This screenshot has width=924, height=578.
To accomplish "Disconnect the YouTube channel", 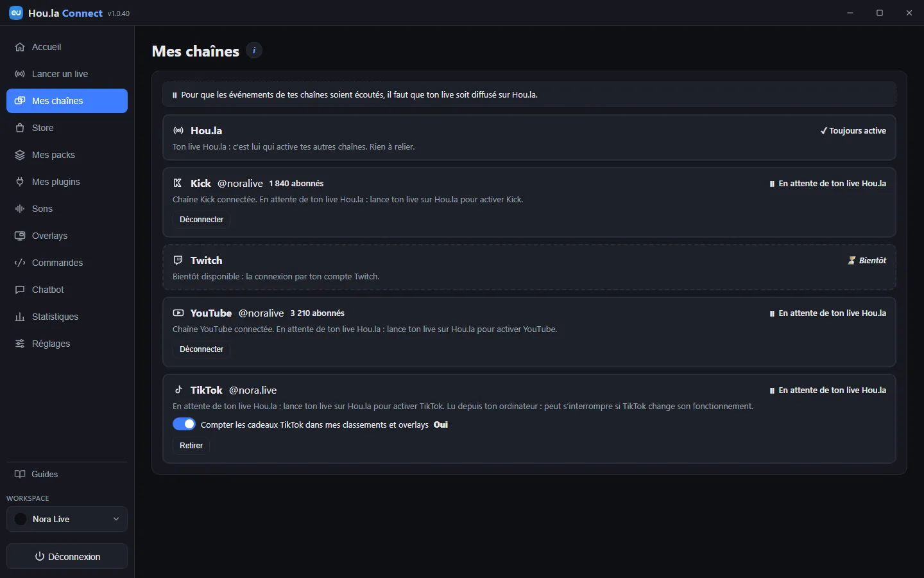I will click(201, 349).
